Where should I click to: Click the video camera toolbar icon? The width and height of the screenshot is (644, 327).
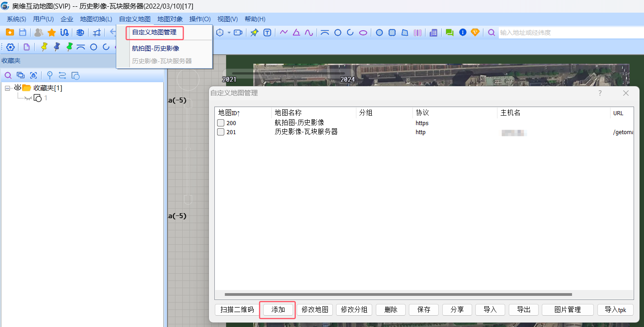coord(238,33)
